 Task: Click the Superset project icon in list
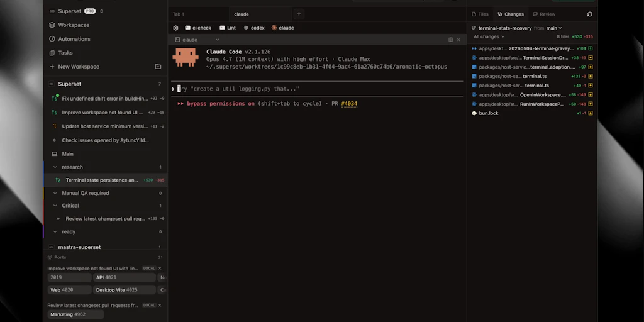pyautogui.click(x=52, y=84)
